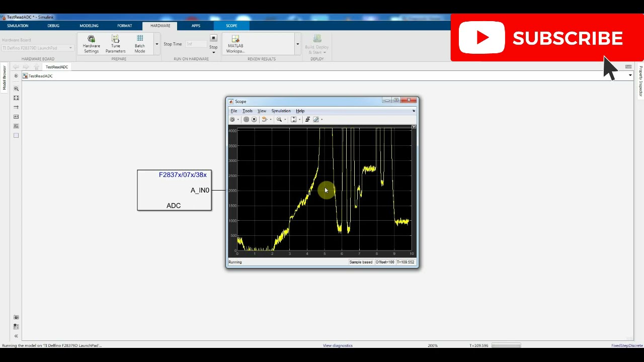The width and height of the screenshot is (644, 362).
Task: Expand Review Results gallery arrow
Action: 297,44
